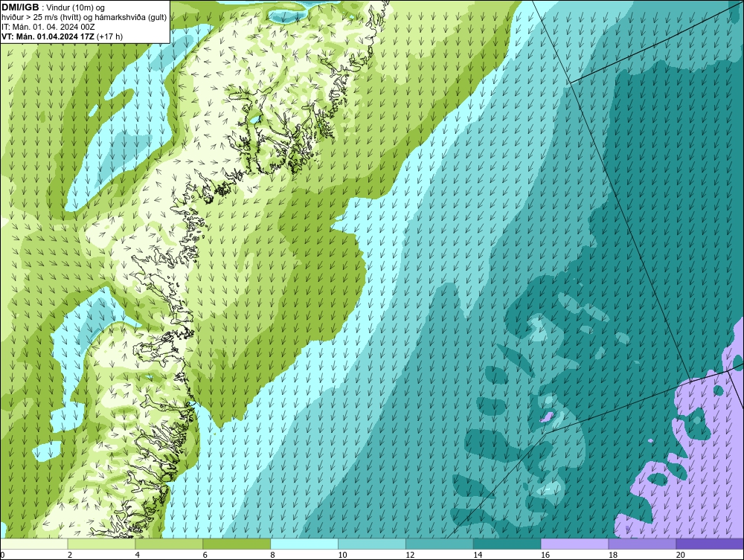Screen dimensions: 744x560
Task: Click the IT: Mán. 01. 04. 2024 00Z line
Action: coord(48,27)
